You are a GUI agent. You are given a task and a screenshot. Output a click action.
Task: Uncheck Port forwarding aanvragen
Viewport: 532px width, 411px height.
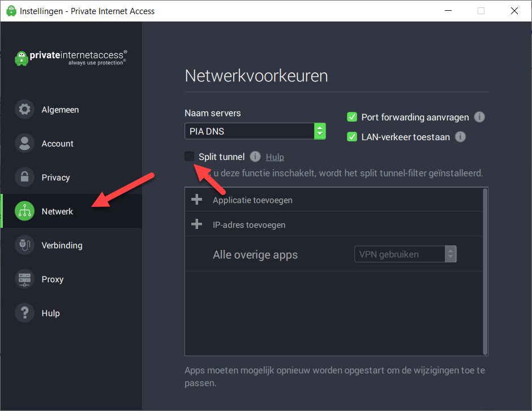click(352, 117)
